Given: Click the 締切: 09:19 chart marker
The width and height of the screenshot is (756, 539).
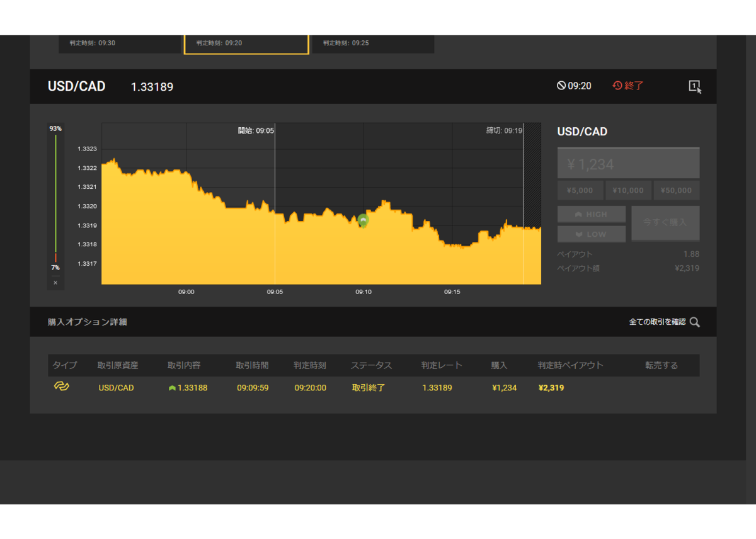Looking at the screenshot, I should pyautogui.click(x=504, y=130).
